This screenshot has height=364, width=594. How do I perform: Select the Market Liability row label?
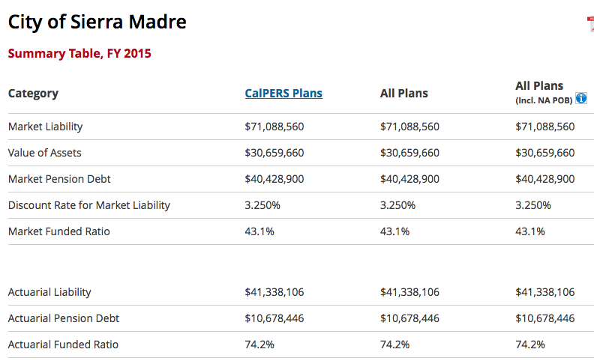pos(46,127)
